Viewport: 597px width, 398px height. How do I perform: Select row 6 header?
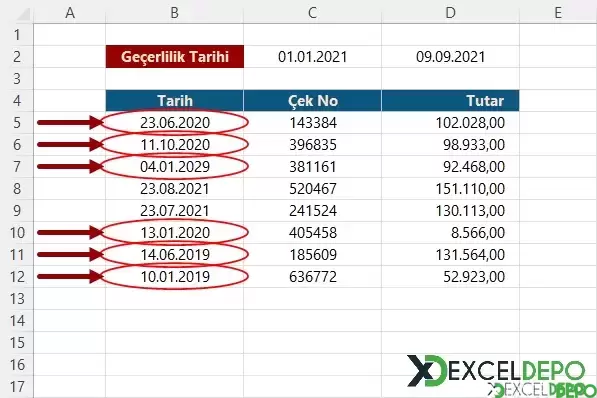[17, 145]
